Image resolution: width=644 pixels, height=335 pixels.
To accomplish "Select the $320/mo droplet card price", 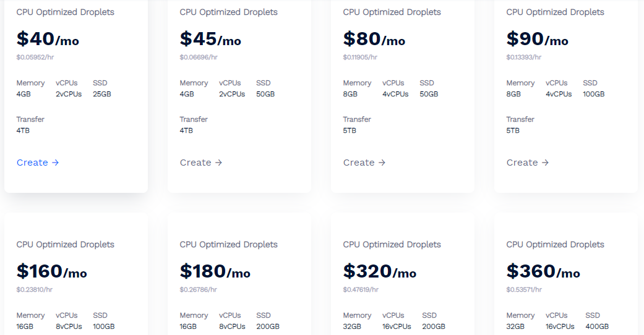I will 380,271.
